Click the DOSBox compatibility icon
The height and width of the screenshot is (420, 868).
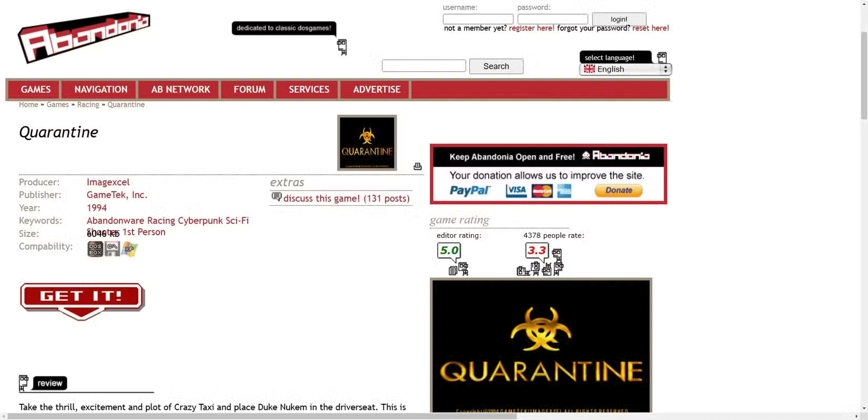click(x=95, y=249)
